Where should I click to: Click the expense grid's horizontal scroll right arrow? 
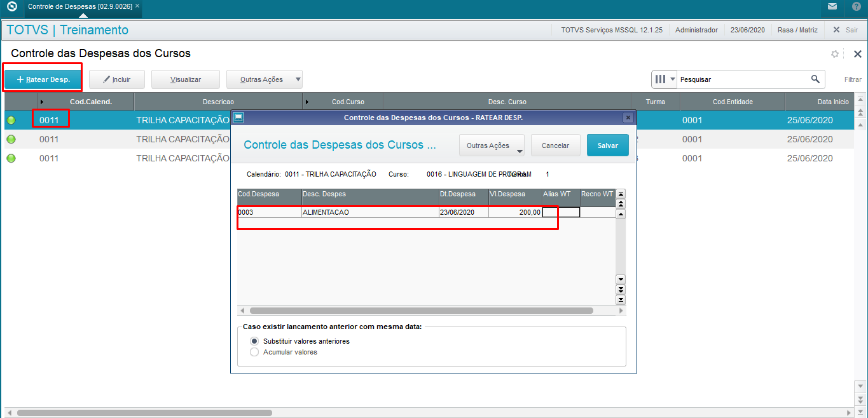tap(621, 311)
